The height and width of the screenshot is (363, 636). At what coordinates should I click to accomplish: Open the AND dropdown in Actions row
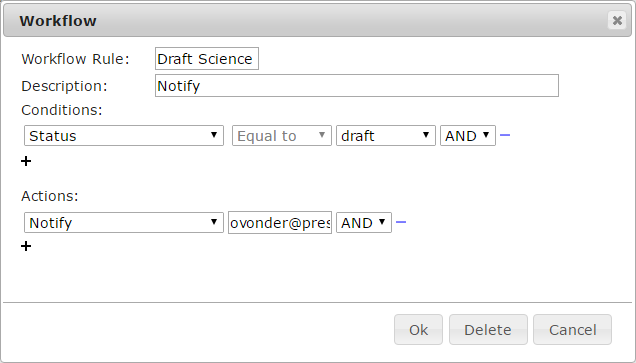(364, 222)
